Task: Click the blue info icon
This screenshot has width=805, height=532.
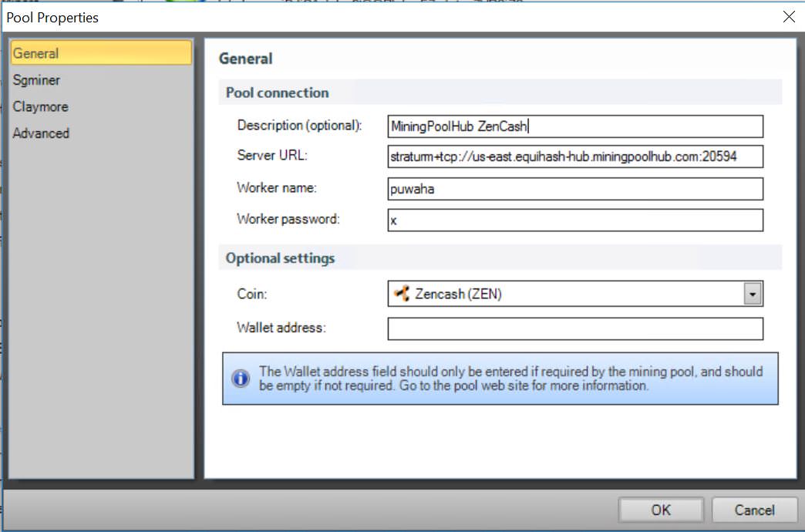Action: (241, 379)
